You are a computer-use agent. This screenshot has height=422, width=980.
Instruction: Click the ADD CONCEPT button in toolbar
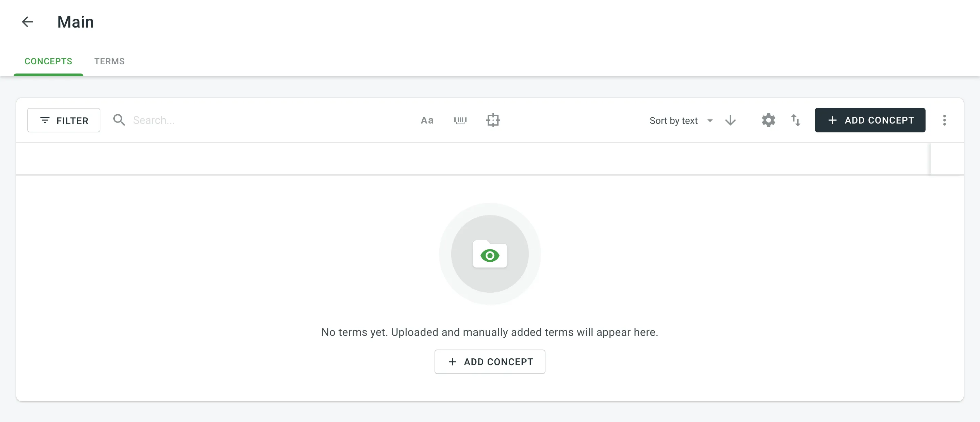pyautogui.click(x=869, y=120)
